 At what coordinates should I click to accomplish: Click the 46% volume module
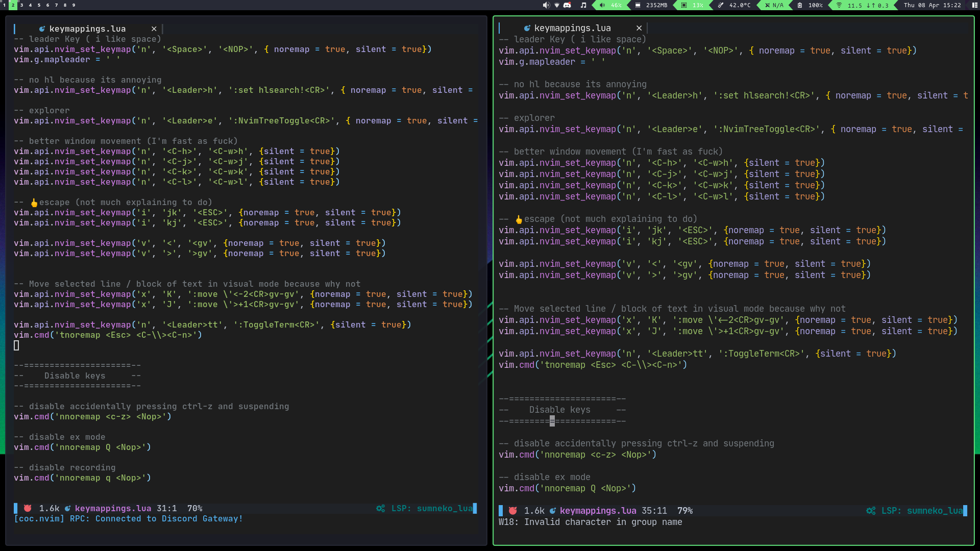click(611, 5)
